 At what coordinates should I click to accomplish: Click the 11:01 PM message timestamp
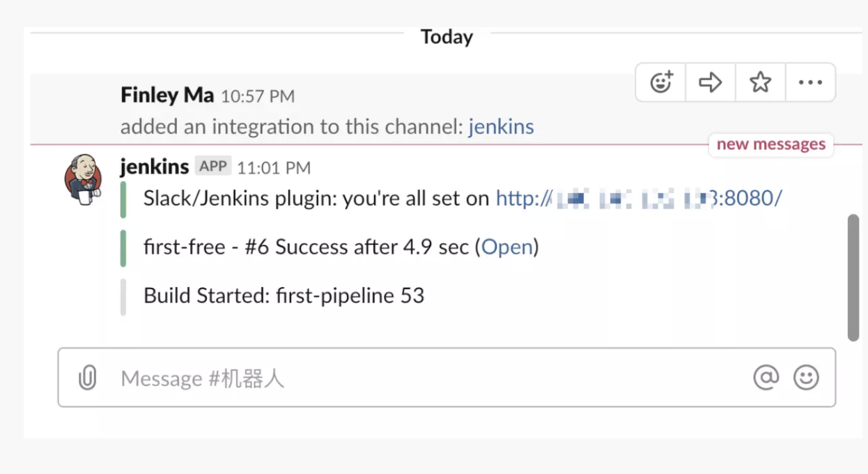[x=274, y=167]
